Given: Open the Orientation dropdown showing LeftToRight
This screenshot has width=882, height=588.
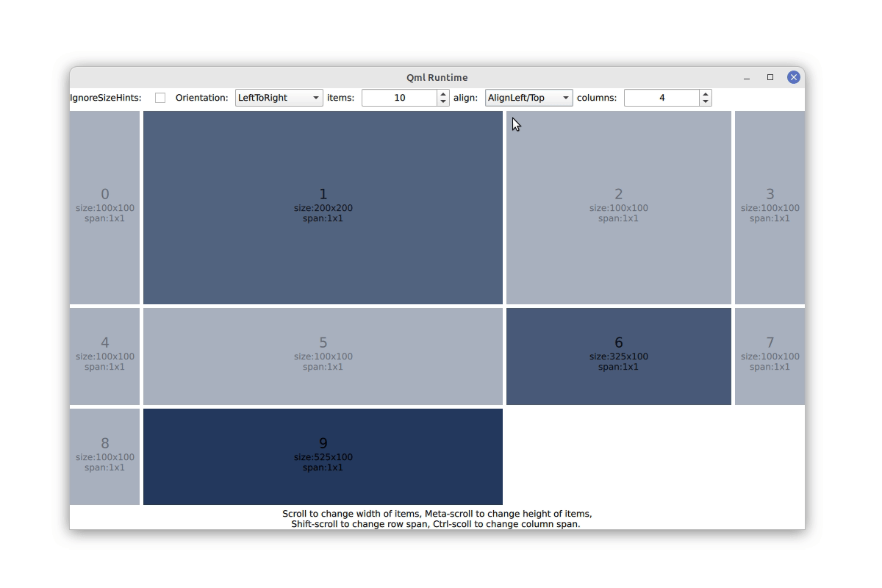Looking at the screenshot, I should pos(279,97).
